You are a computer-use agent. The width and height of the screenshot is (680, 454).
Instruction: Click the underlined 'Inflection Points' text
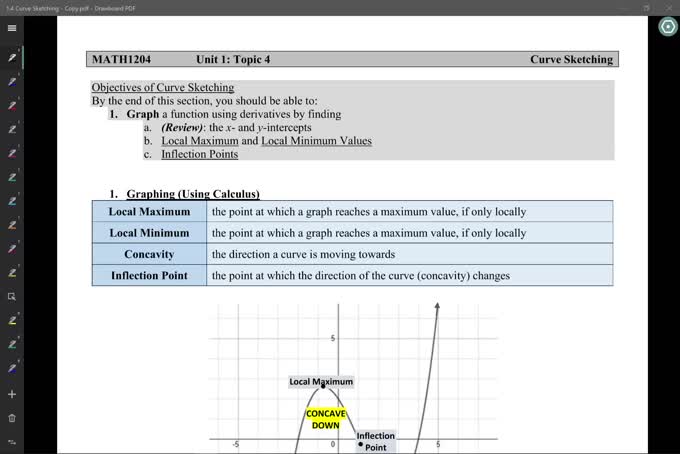pos(199,154)
